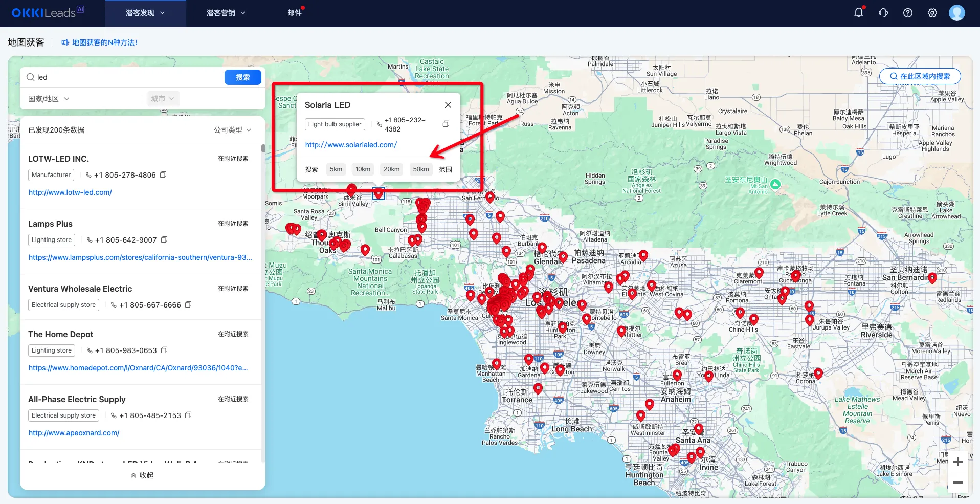Copy the LOTW-LED INC. phone number
The image size is (980, 504).
pos(163,175)
